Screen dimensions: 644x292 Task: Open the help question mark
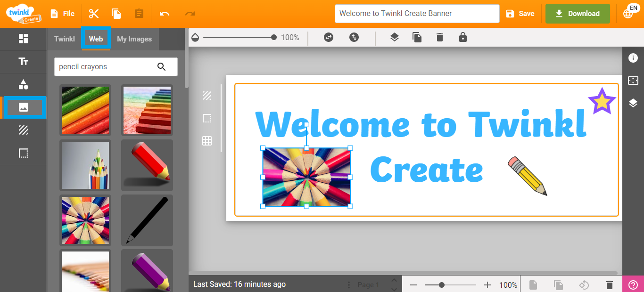pos(633,284)
